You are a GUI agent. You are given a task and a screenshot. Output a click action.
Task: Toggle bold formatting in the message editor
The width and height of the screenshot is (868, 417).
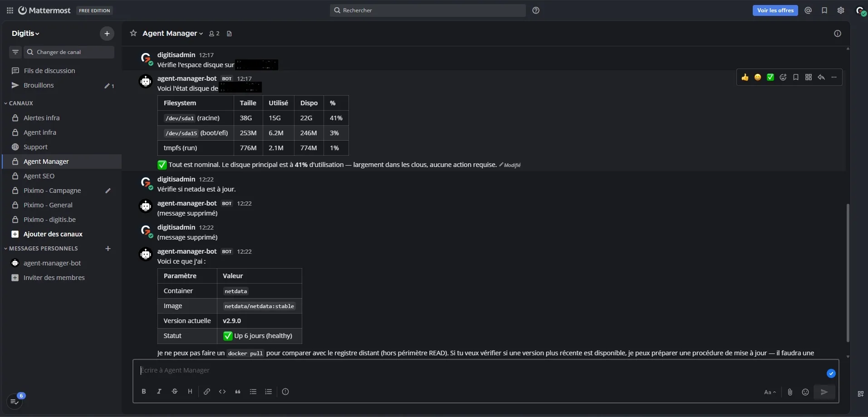pyautogui.click(x=144, y=392)
